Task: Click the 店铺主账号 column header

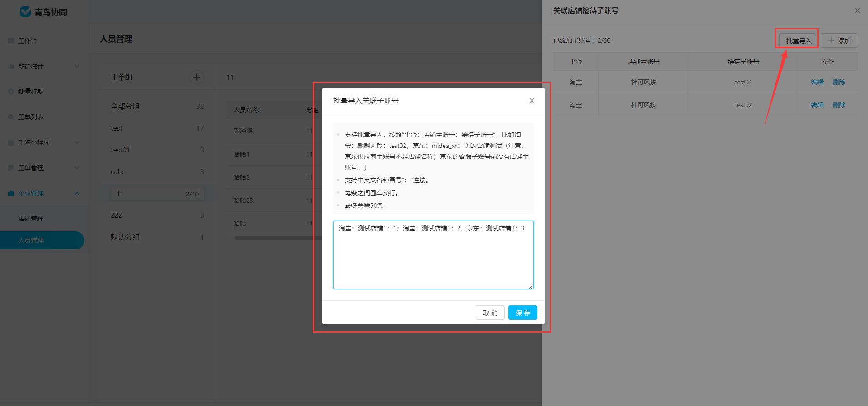Action: [644, 62]
